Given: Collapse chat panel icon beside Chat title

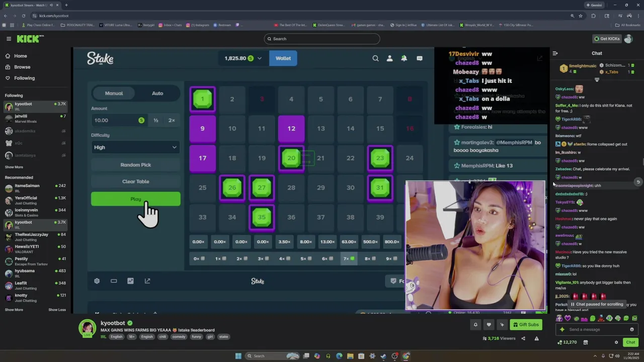Looking at the screenshot, I should click(x=555, y=53).
